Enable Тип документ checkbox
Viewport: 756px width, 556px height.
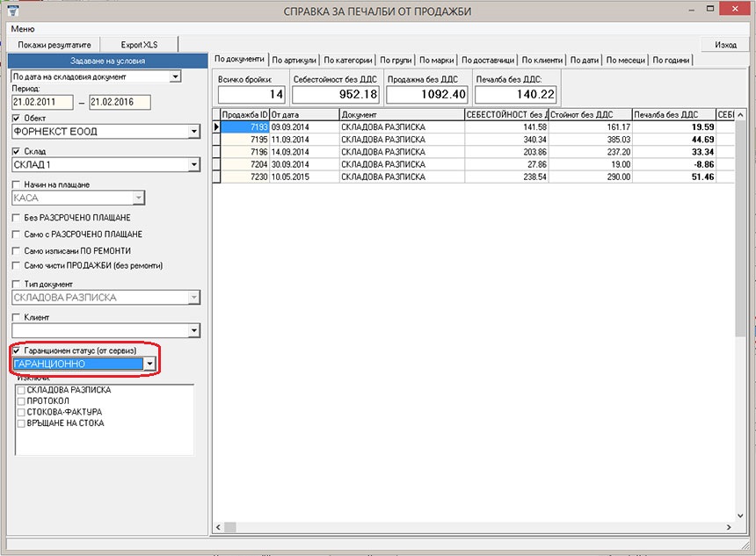17,285
